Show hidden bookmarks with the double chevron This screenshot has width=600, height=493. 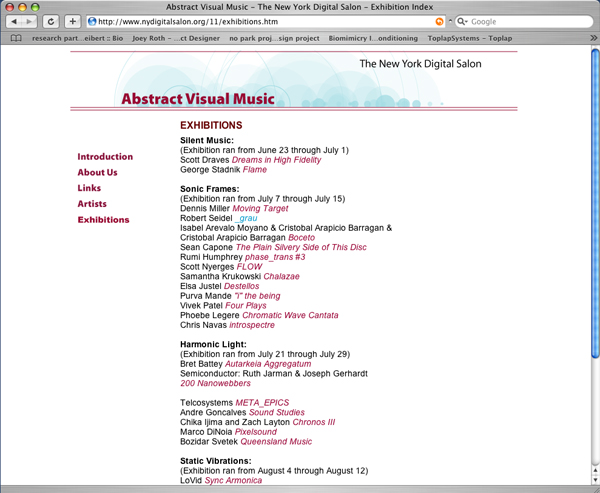[593, 38]
